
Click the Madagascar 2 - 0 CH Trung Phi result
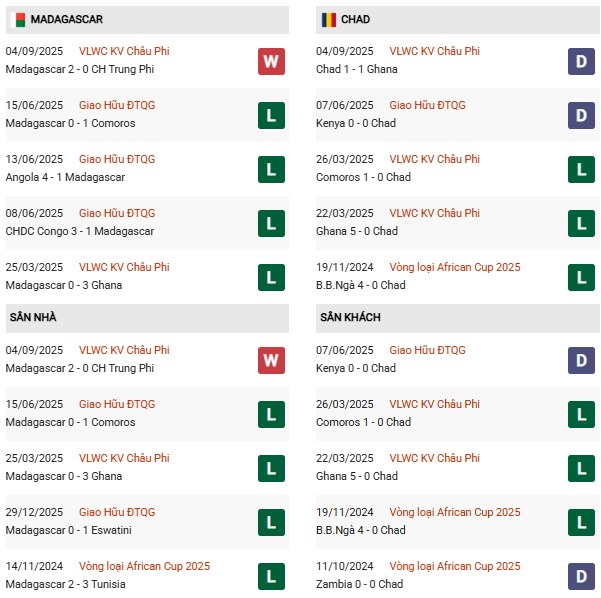[70, 69]
